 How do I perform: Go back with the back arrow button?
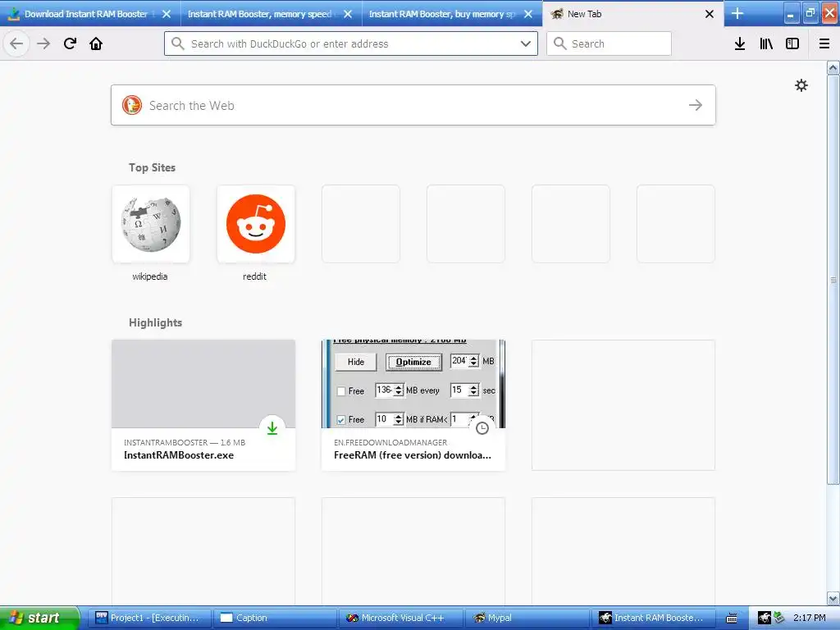pyautogui.click(x=16, y=43)
